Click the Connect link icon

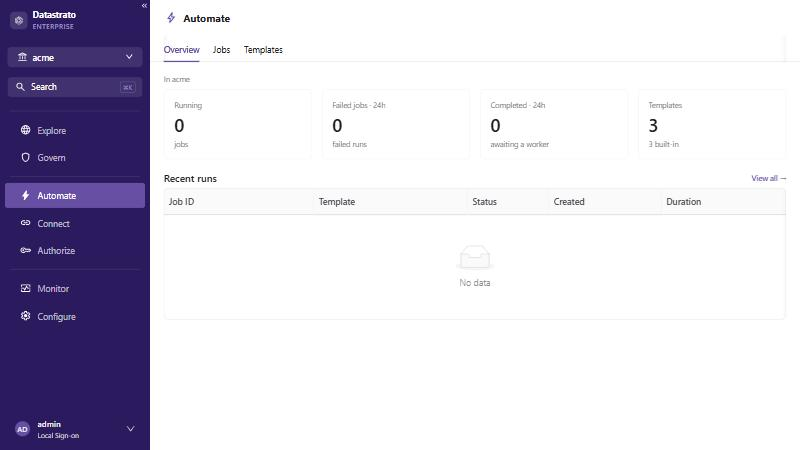click(x=26, y=223)
